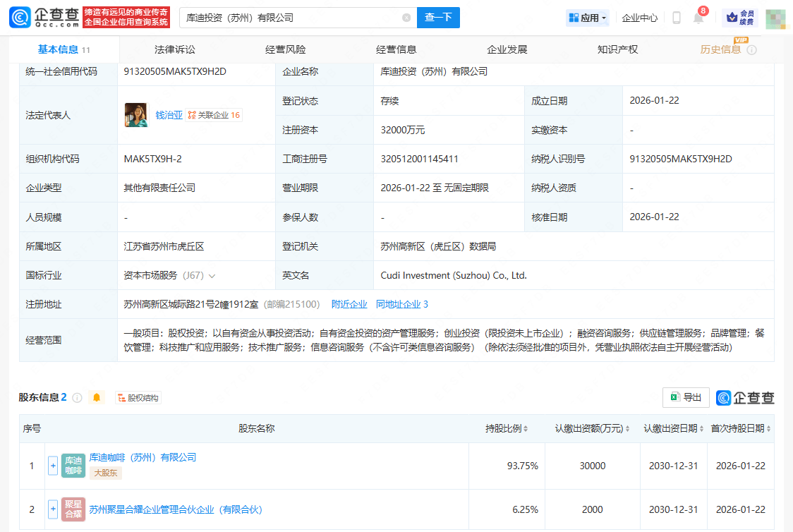
Task: Open notifications bell with 8 badge
Action: click(x=698, y=18)
